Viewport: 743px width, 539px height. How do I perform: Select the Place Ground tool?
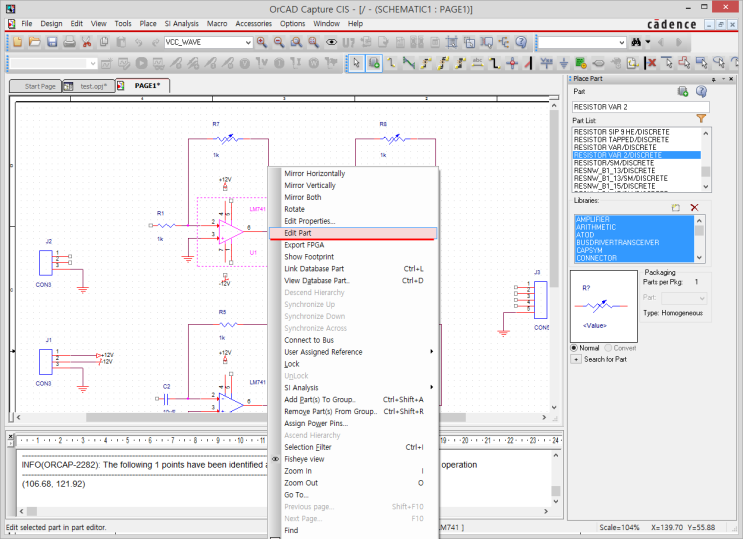pos(563,63)
